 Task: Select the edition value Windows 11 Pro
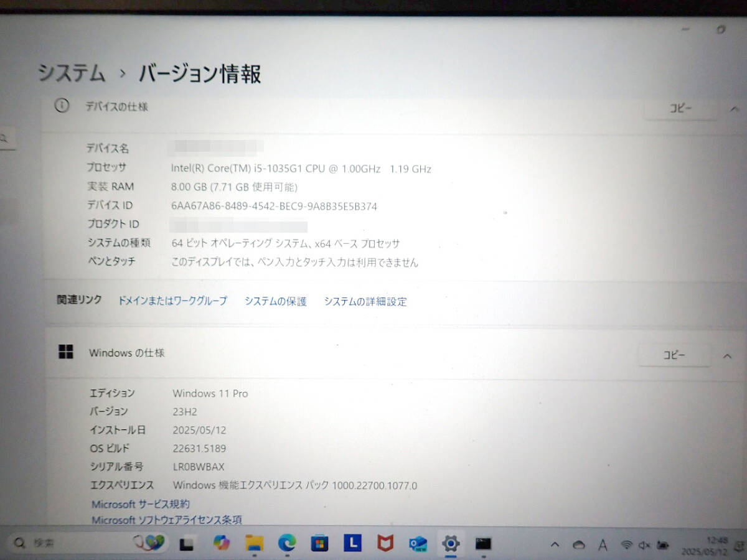[210, 393]
